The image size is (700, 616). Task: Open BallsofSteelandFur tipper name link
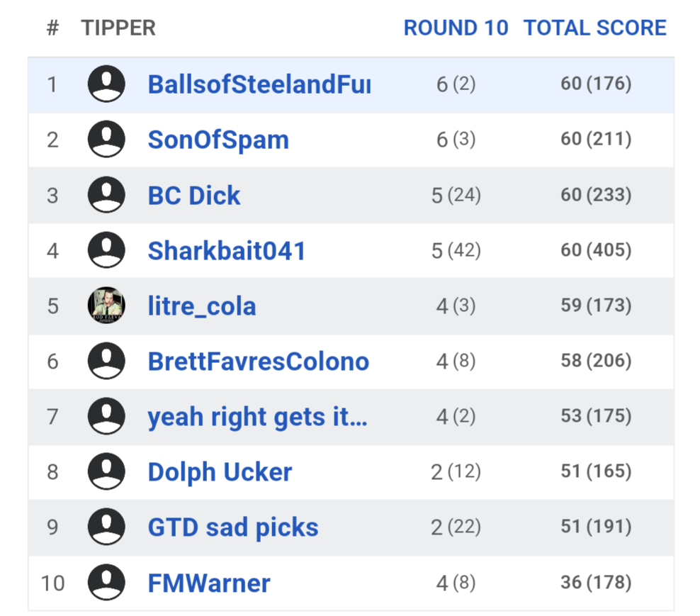259,84
